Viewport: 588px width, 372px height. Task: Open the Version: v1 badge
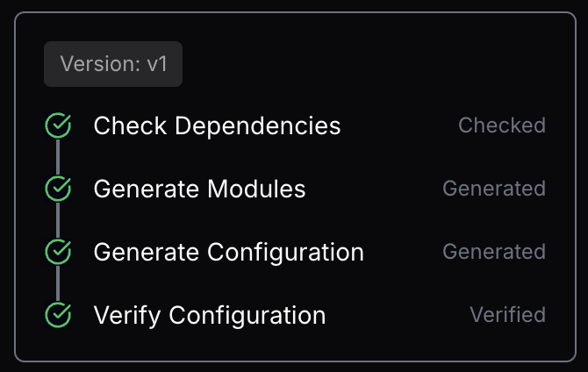pos(113,64)
